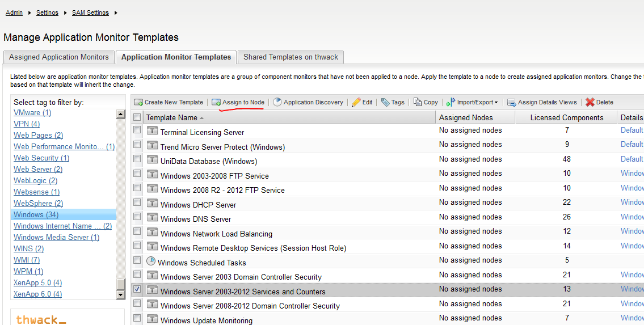Click template icon for Windows 2003-2008 FTP Service
The width and height of the screenshot is (644, 325).
153,174
